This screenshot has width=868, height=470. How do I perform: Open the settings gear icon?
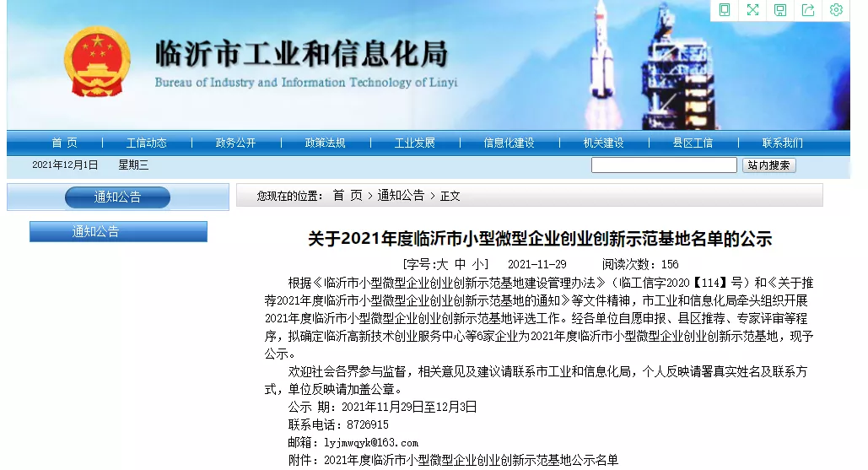(836, 10)
